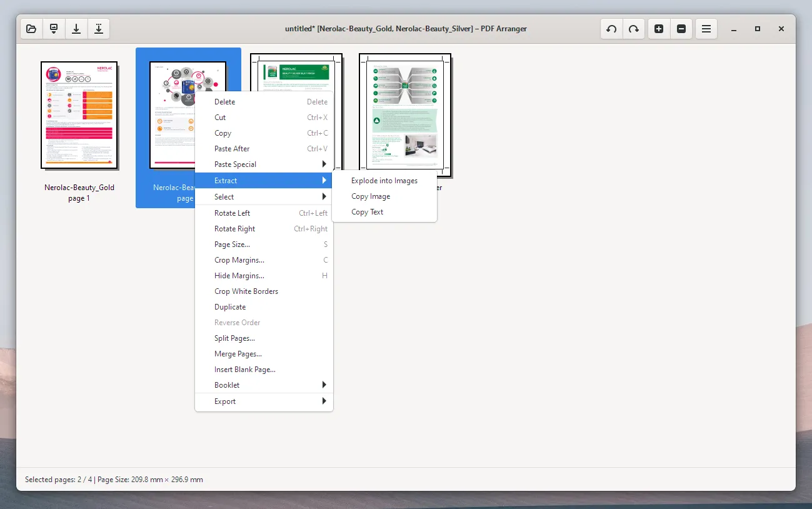The image size is (812, 509).
Task: Click the rightmost Nerolac-Beauty_Silver page thumbnail
Action: tap(405, 116)
